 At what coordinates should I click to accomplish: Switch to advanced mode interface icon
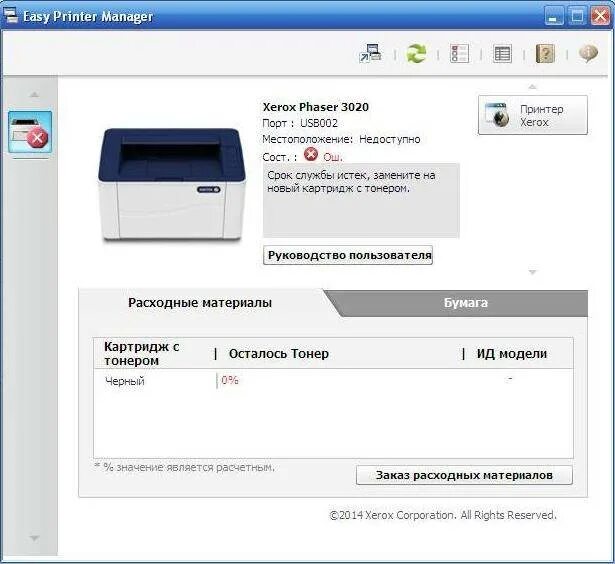click(x=371, y=53)
